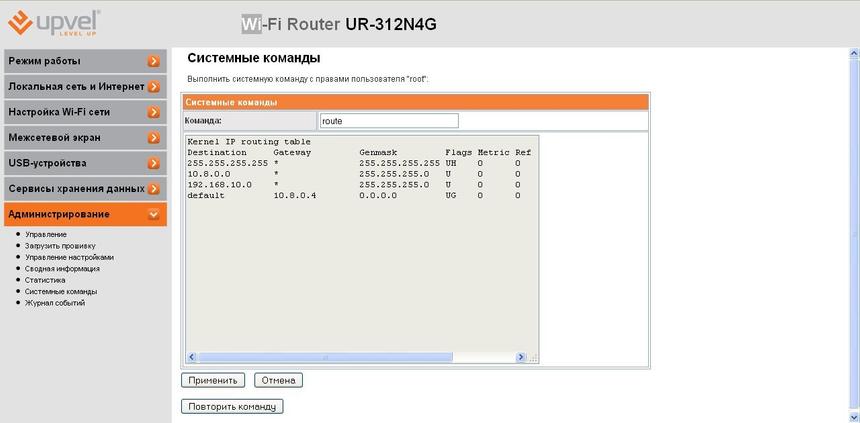Expand the Локальная сеть и Интернет arrow
This screenshot has height=423, width=860.
point(153,87)
